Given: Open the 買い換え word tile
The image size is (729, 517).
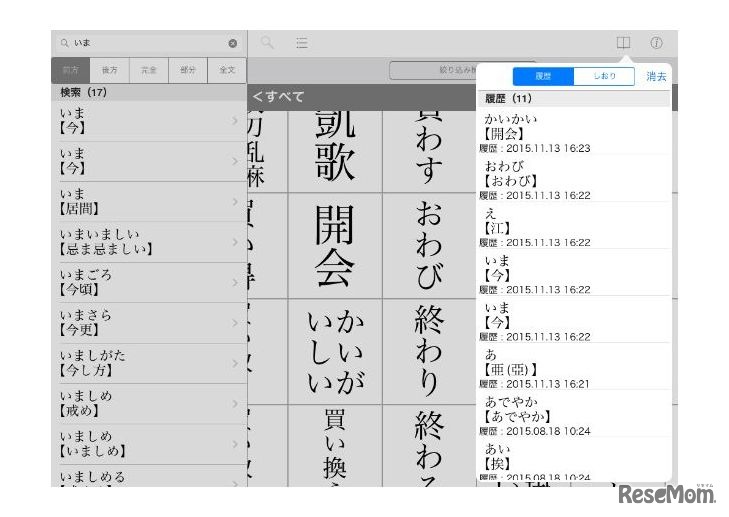Looking at the screenshot, I should 335,446.
